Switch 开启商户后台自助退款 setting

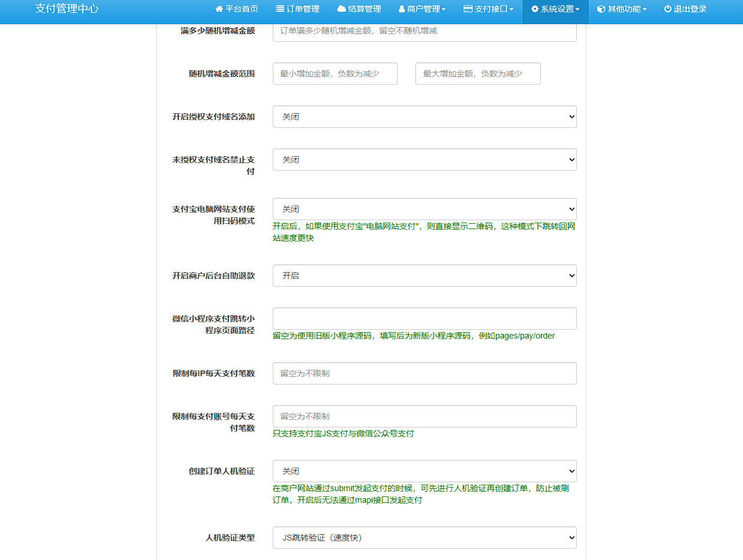coord(424,276)
